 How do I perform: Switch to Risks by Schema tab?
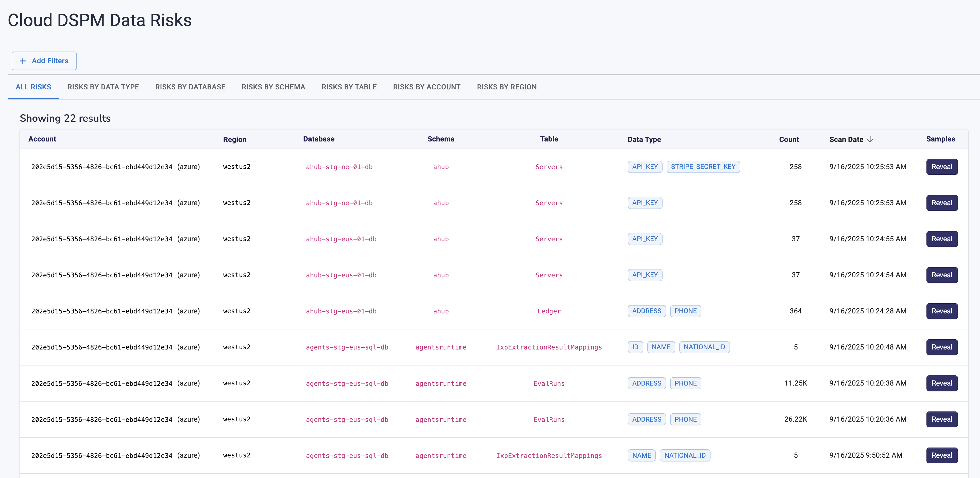click(273, 87)
